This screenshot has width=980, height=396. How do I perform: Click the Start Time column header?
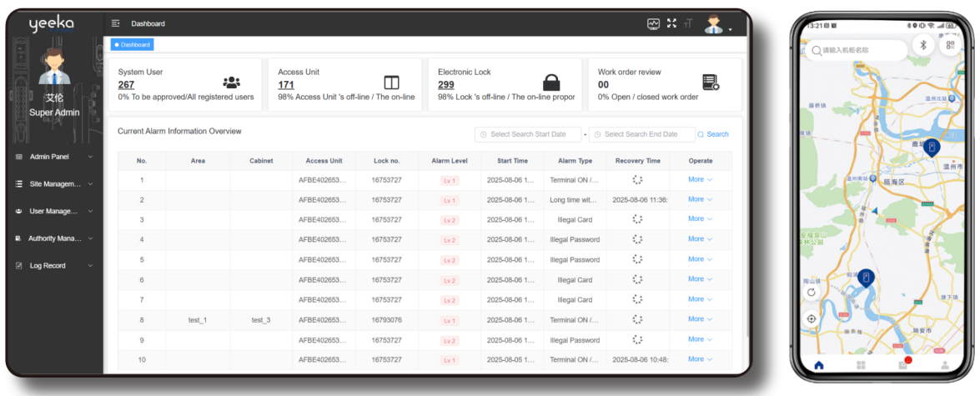click(x=512, y=161)
